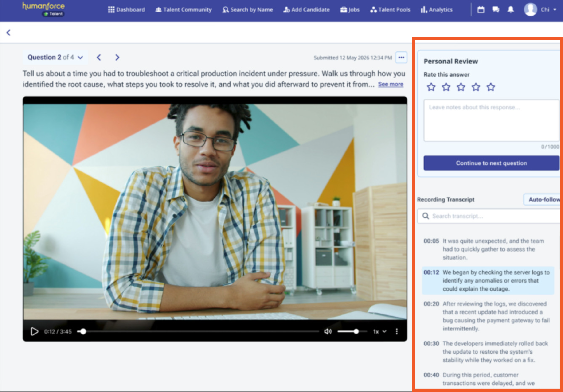Open the calendar icon in top bar

481,10
